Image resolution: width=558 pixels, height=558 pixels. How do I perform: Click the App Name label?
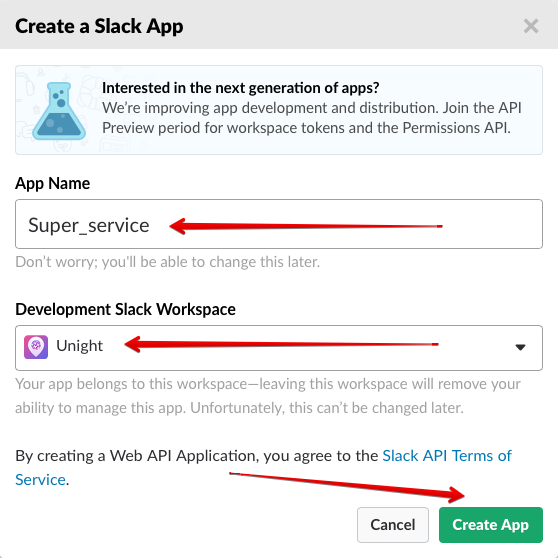coord(53,184)
